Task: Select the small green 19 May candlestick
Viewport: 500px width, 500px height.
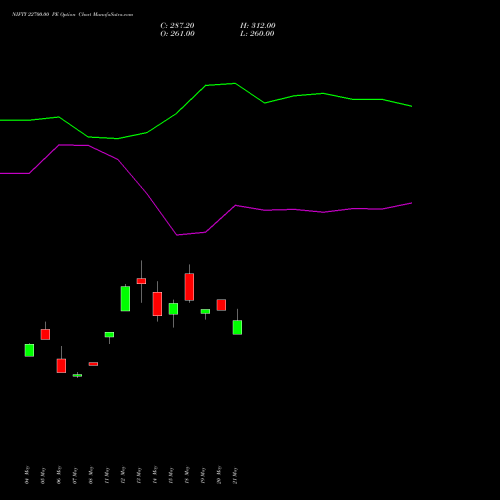Action: click(x=205, y=311)
